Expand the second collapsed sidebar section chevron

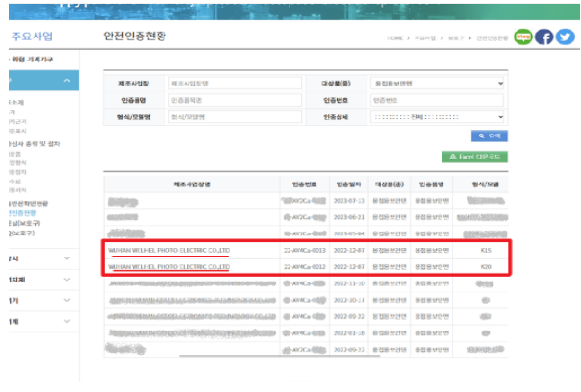pyautogui.click(x=67, y=280)
